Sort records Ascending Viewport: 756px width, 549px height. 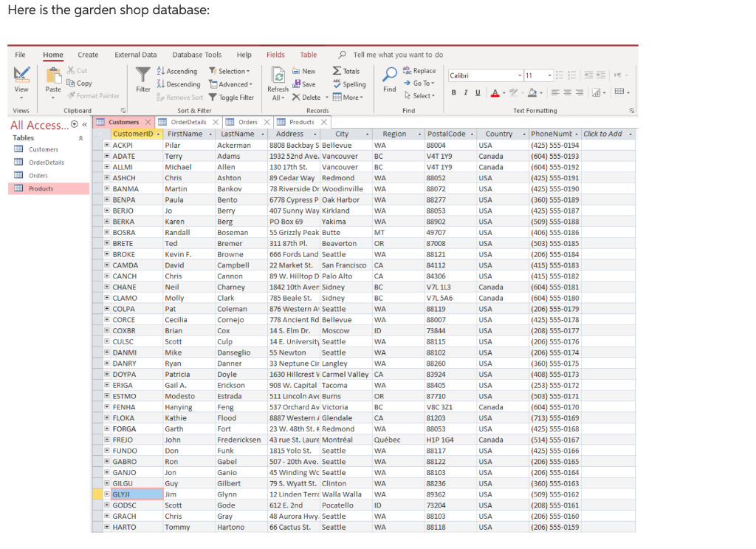point(177,71)
